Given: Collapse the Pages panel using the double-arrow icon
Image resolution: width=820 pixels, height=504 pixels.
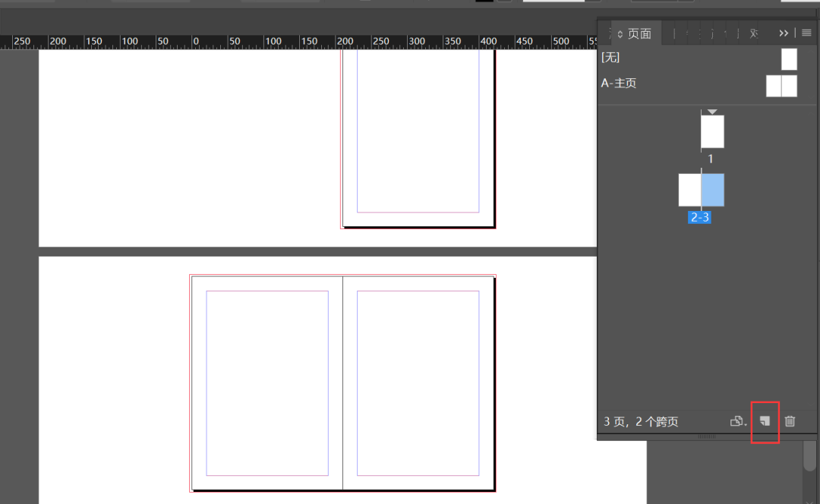Looking at the screenshot, I should pos(784,33).
